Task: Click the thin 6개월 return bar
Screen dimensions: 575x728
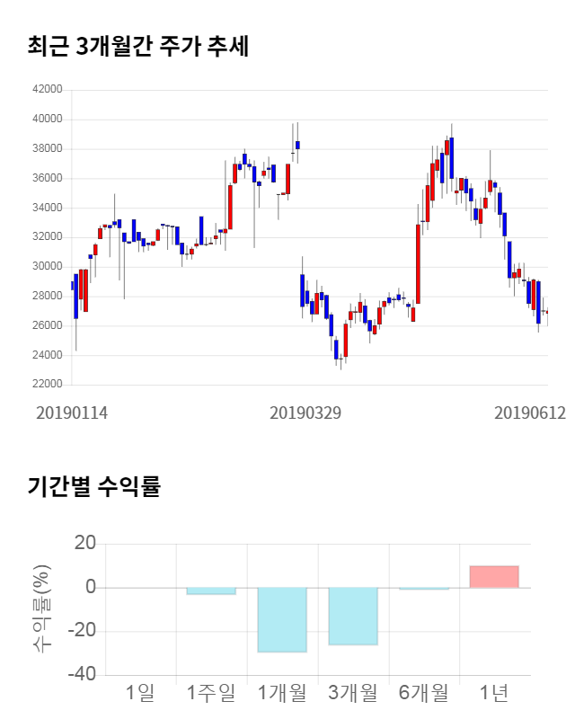Action: coord(423,589)
